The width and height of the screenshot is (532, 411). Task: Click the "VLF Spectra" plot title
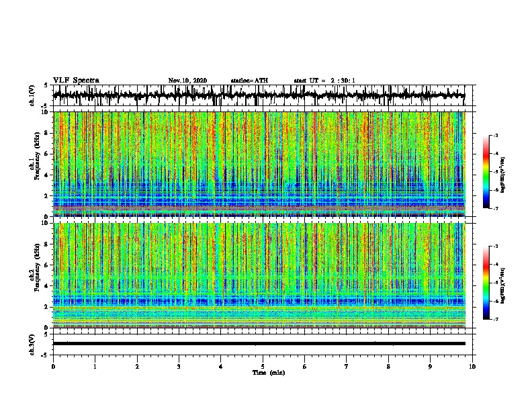coord(76,81)
